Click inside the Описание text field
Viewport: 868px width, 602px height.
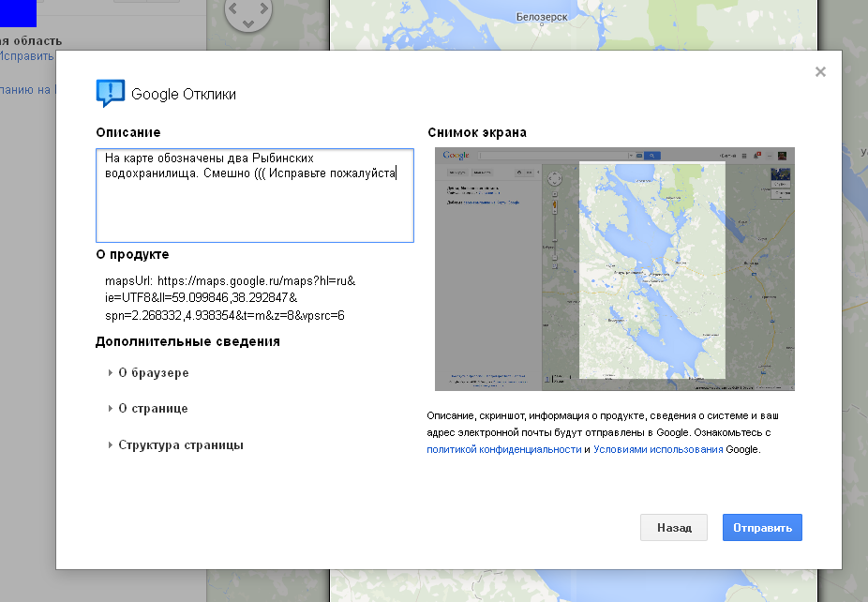(x=254, y=206)
